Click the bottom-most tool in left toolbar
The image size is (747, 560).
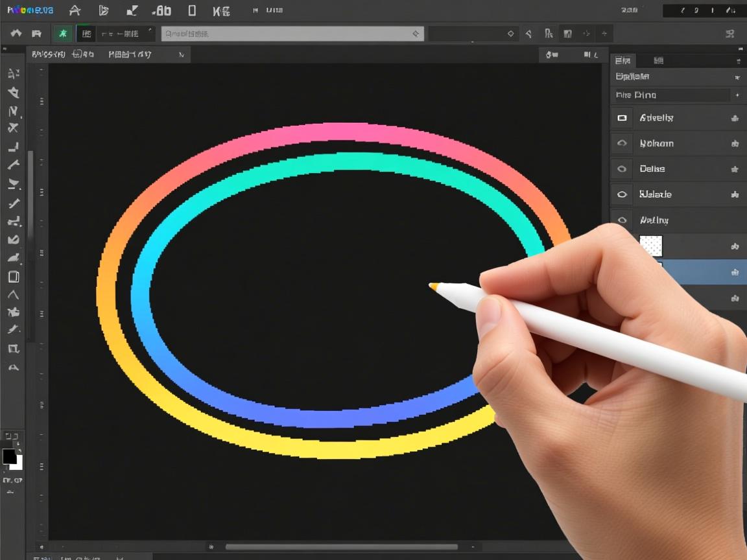[x=13, y=367]
